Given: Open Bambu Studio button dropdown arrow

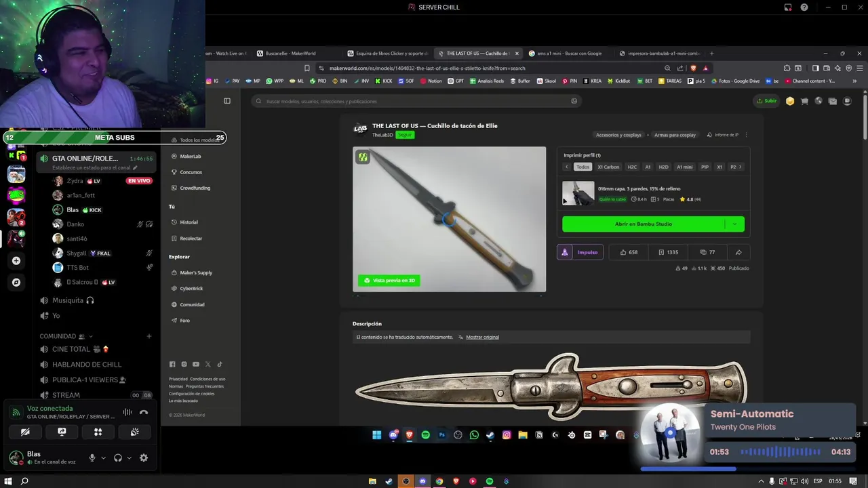Looking at the screenshot, I should 734,224.
